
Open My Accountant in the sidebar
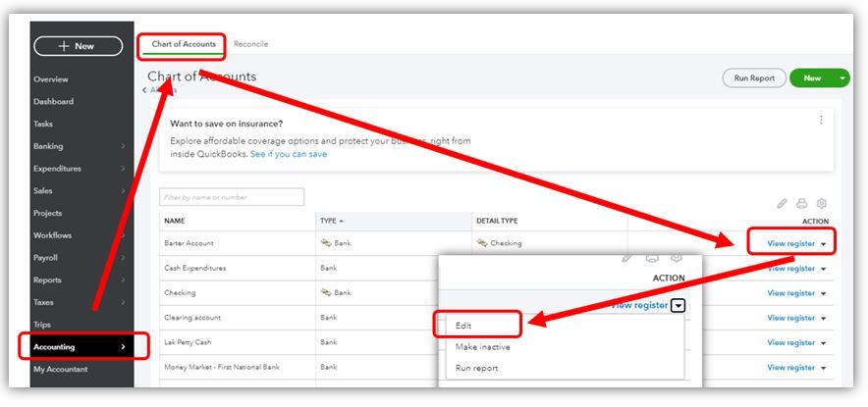point(60,370)
